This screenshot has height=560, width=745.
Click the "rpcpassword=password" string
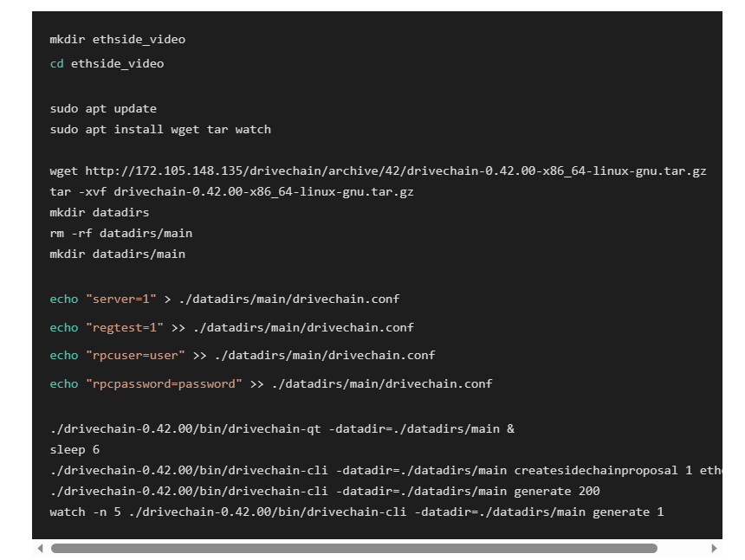coord(164,383)
